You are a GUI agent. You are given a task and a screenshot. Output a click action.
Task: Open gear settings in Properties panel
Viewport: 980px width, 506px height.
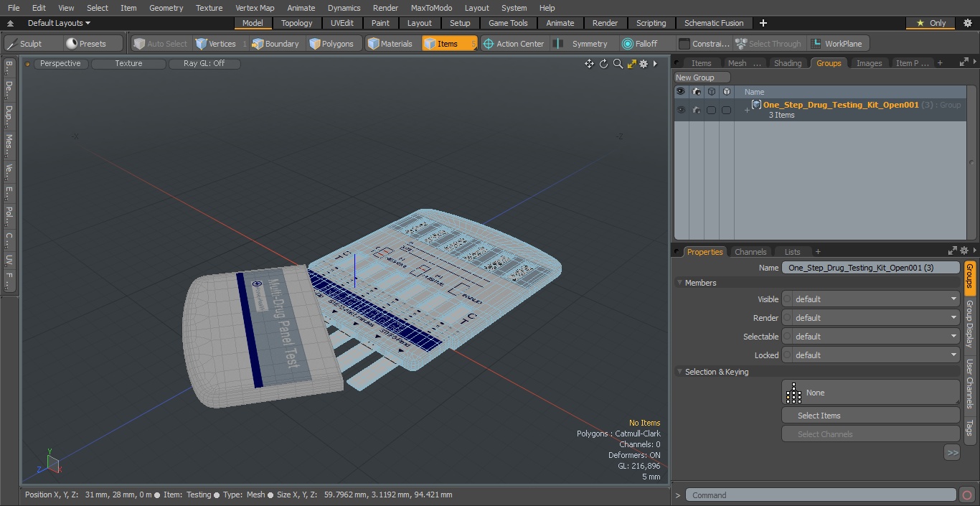click(964, 250)
